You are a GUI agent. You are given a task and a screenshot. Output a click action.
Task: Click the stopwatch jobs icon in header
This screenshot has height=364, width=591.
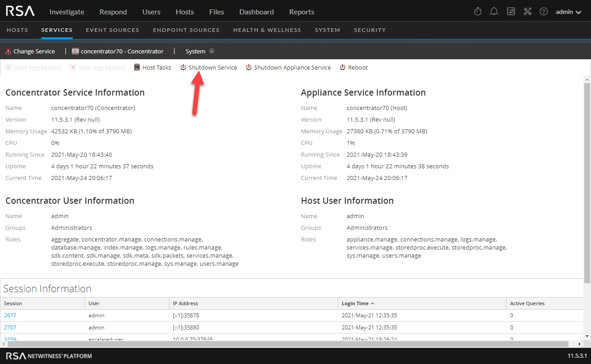(x=478, y=12)
